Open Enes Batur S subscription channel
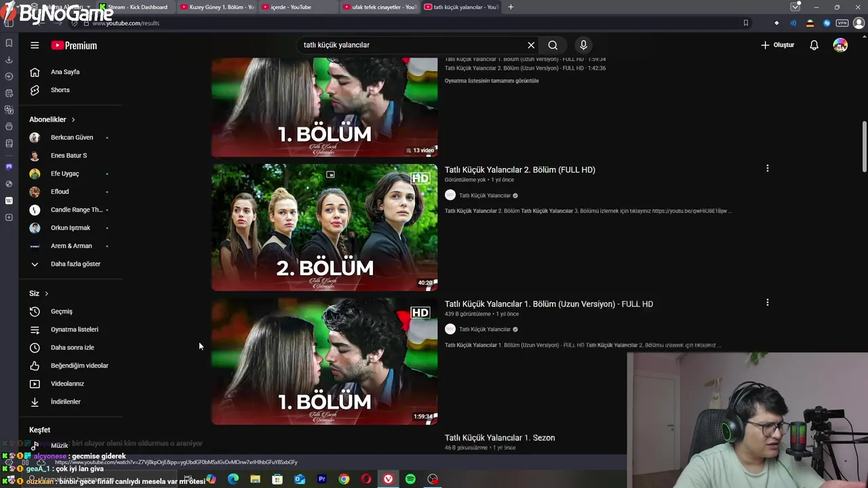The width and height of the screenshot is (868, 488). point(68,155)
